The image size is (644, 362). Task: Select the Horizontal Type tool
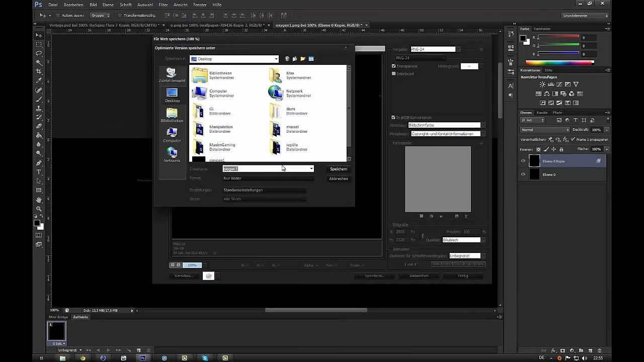(39, 172)
